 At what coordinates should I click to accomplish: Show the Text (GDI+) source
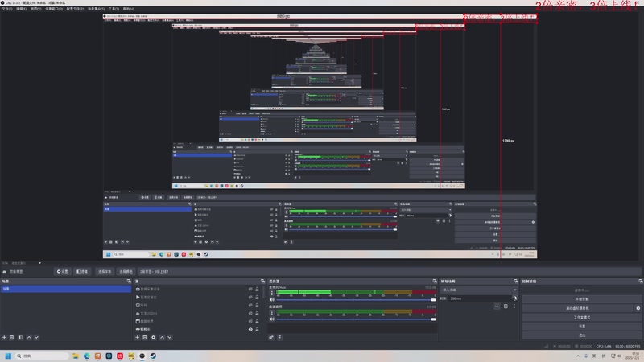coord(250,313)
